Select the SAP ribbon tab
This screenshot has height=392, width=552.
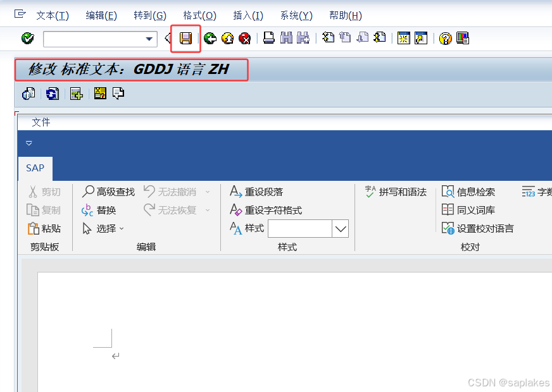click(35, 168)
